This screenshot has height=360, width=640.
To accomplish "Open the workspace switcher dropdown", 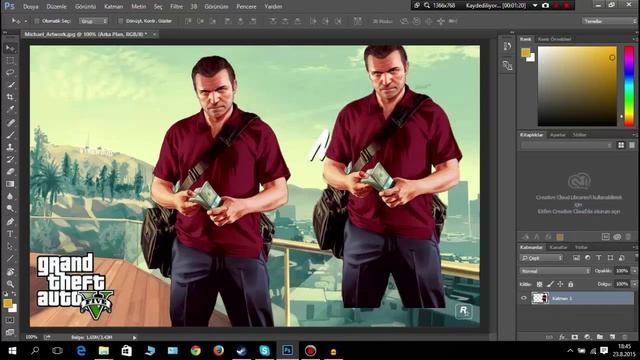I will click(609, 21).
